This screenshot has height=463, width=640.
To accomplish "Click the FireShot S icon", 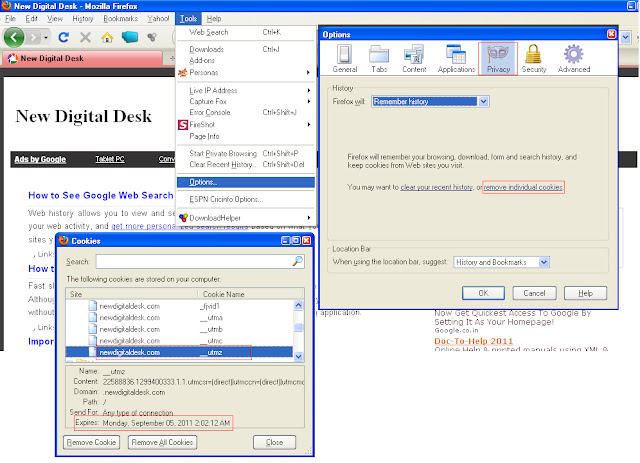I will point(183,125).
